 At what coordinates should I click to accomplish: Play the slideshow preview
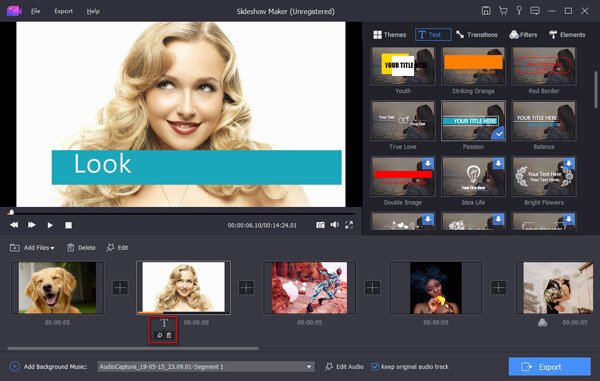pos(50,225)
